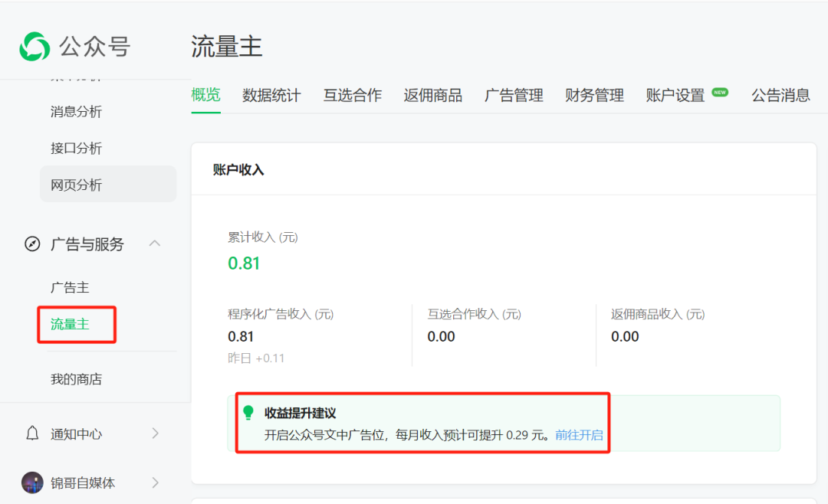Open the 互选合作 tab
828x504 pixels.
click(352, 95)
